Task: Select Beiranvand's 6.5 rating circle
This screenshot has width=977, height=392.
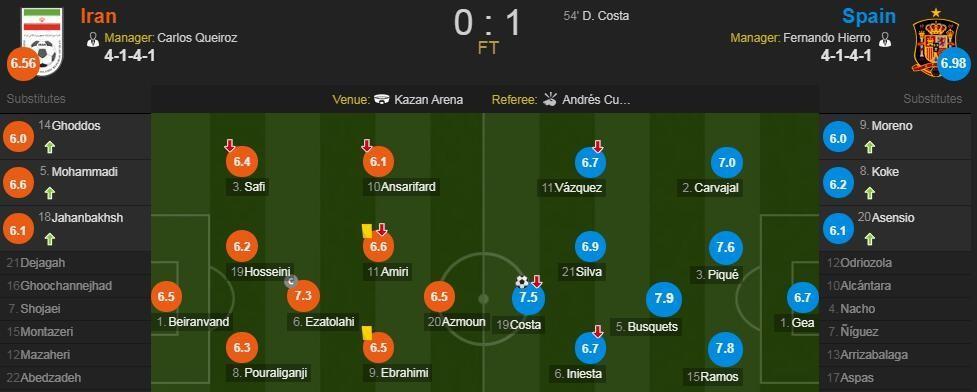Action: pos(167,297)
